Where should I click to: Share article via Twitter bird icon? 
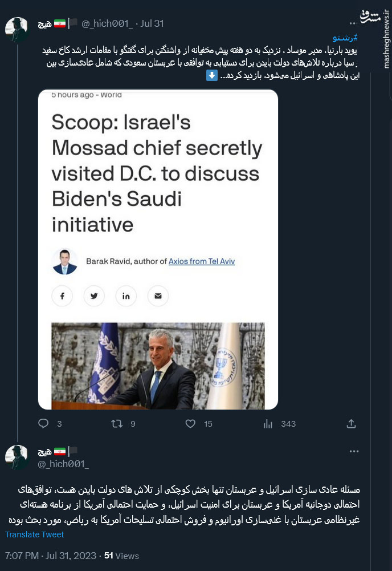coord(94,296)
